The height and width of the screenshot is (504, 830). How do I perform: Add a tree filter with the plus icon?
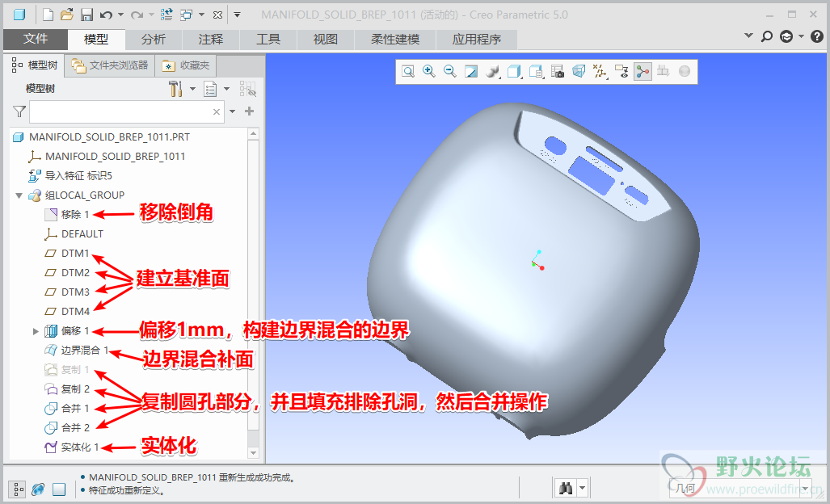point(249,111)
